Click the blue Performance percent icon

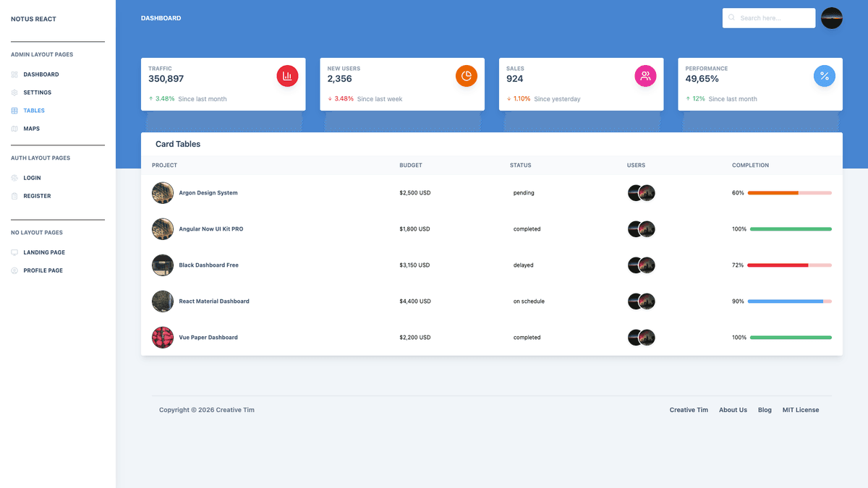(x=824, y=76)
